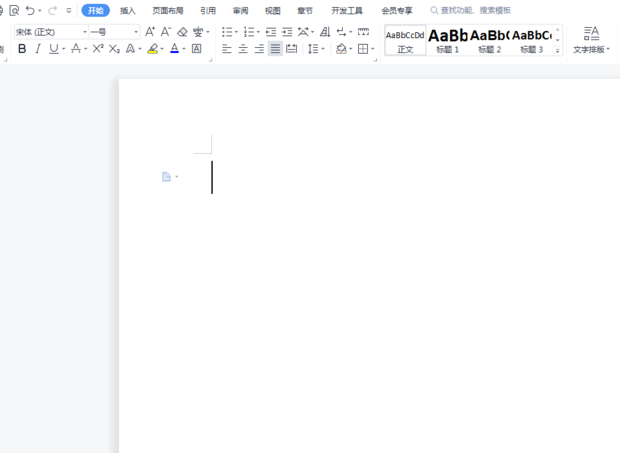Decrease paragraph indent
620x453 pixels.
coord(271,32)
